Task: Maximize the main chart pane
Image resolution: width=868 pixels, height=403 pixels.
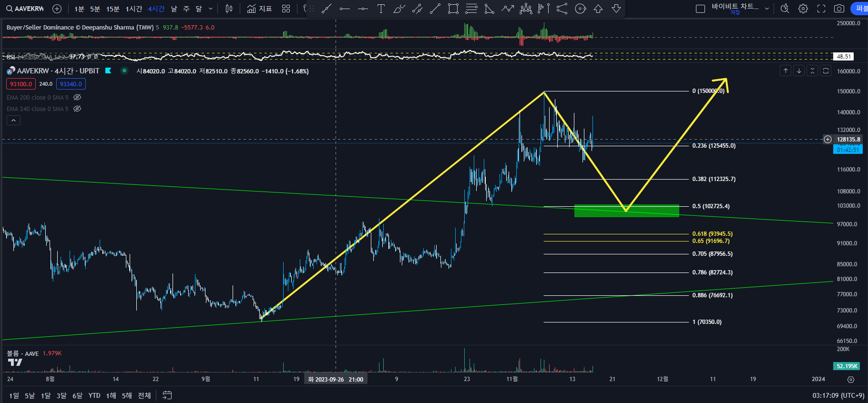Action: [826, 71]
